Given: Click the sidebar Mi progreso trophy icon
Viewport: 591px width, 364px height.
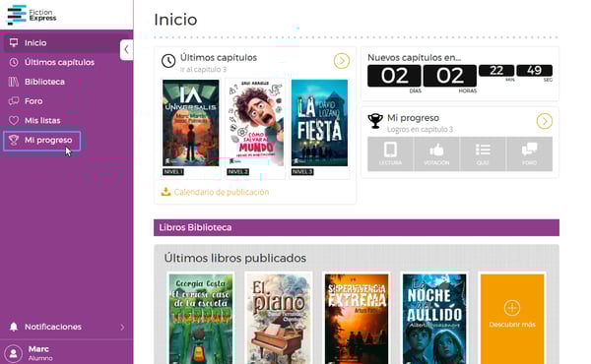Looking at the screenshot, I should coord(14,140).
